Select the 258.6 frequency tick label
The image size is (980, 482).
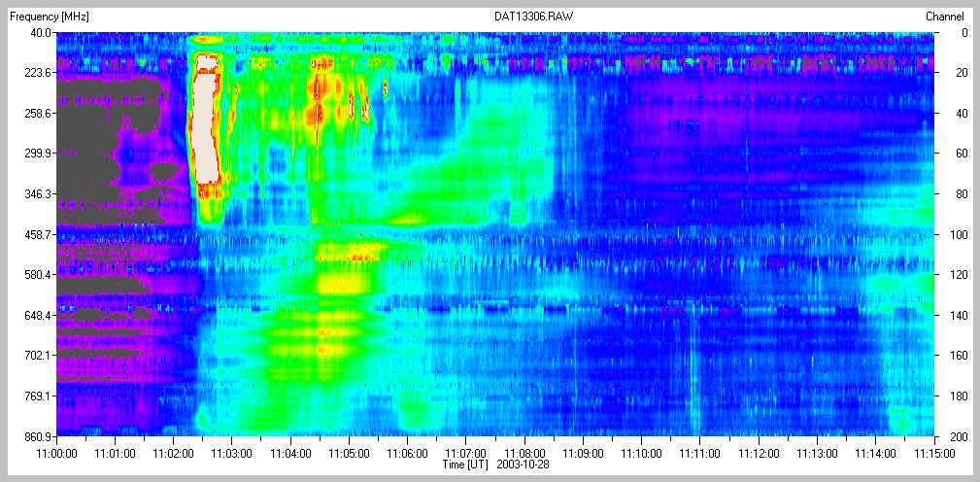coord(38,113)
